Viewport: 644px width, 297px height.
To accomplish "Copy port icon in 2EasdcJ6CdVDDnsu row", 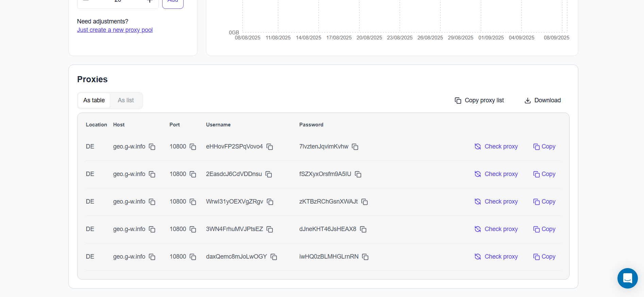I will (193, 174).
